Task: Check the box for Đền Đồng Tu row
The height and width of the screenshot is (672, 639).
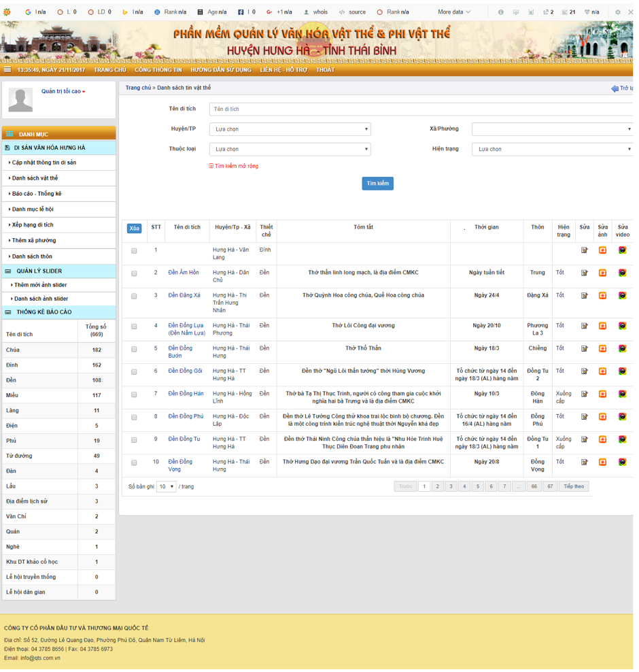Action: tap(134, 440)
